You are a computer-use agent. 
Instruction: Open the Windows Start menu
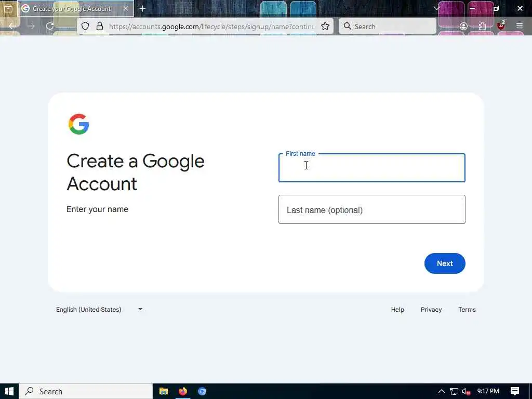[x=9, y=391]
